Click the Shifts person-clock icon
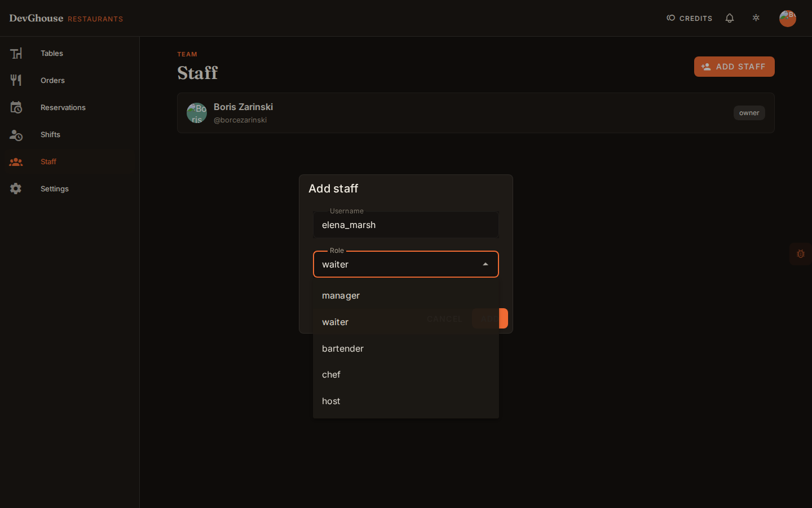 [16, 134]
